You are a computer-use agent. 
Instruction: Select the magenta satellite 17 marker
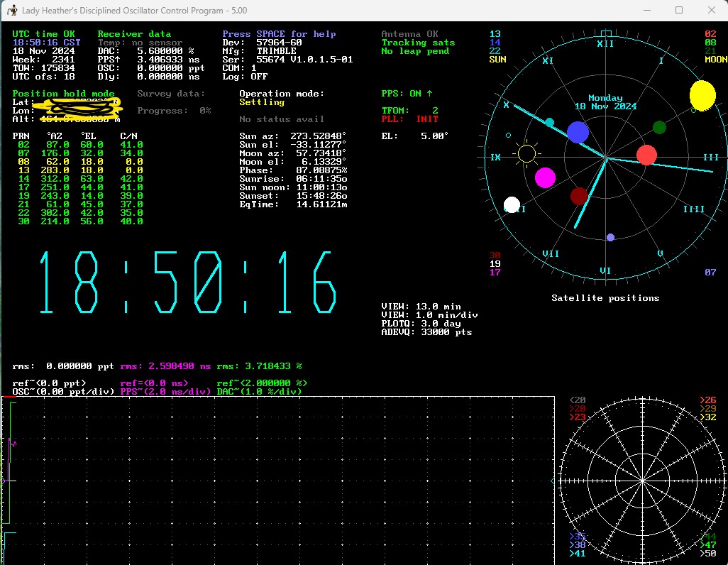point(545,177)
